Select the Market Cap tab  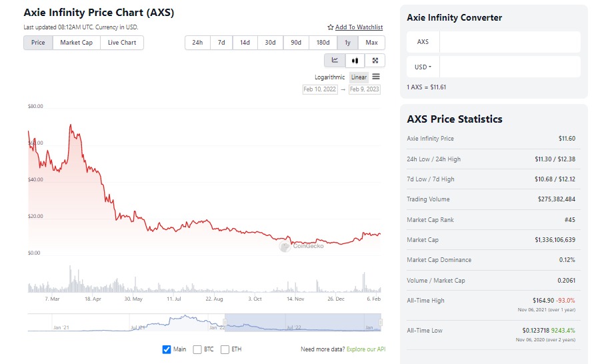(x=76, y=43)
